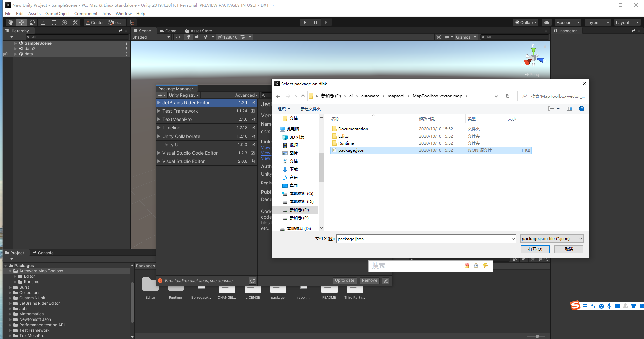Select the Rotate tool
The image size is (644, 339).
pyautogui.click(x=32, y=22)
